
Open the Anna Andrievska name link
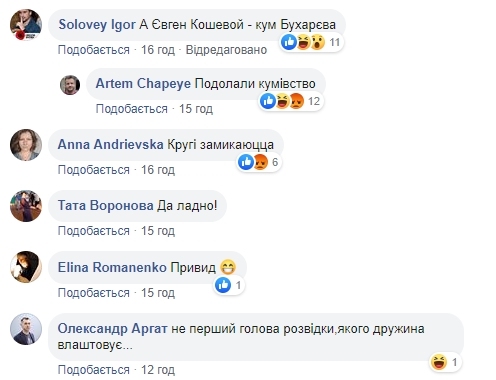(x=111, y=145)
